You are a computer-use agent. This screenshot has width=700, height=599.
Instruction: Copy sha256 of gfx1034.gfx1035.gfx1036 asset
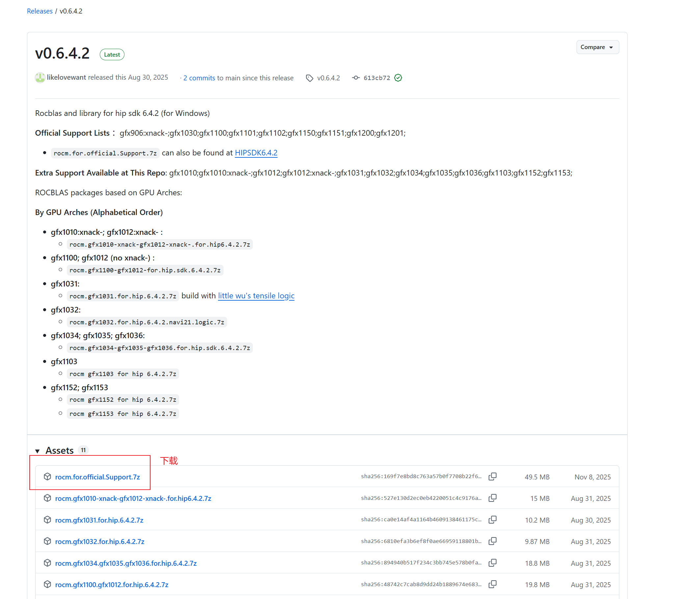click(492, 563)
